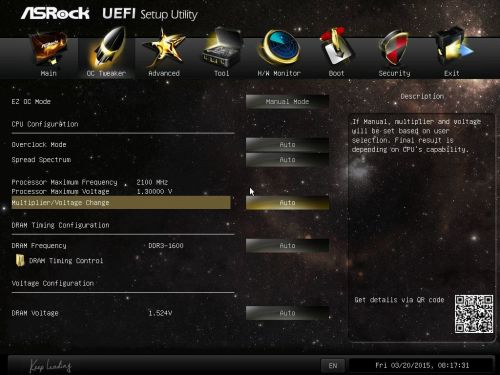Viewport: 500px width, 375px height.
Task: Click the 2100 MHz value
Action: point(152,182)
